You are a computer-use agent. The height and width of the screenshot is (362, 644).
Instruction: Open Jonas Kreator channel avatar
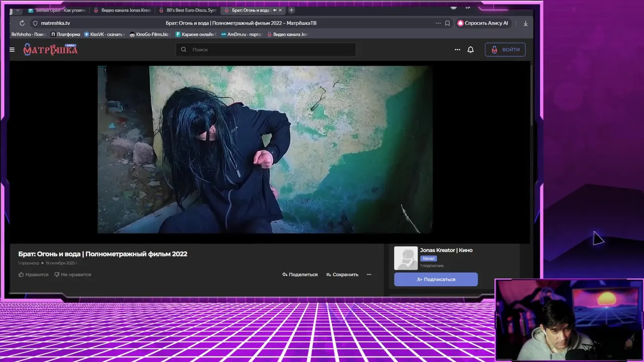tap(406, 258)
